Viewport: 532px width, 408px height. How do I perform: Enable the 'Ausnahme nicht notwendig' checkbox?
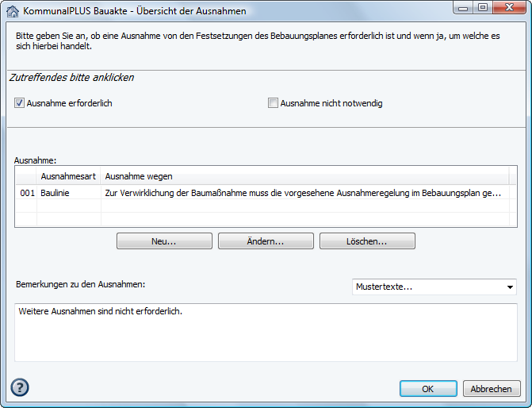[273, 103]
